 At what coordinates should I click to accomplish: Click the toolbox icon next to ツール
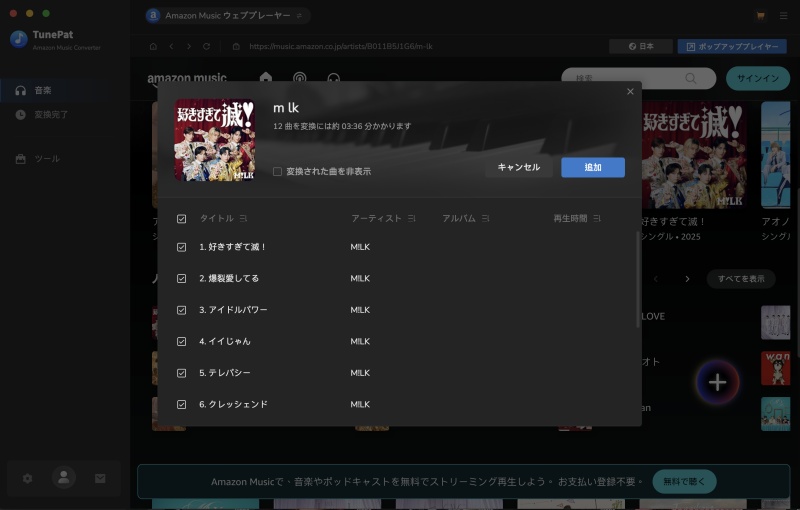click(x=20, y=159)
